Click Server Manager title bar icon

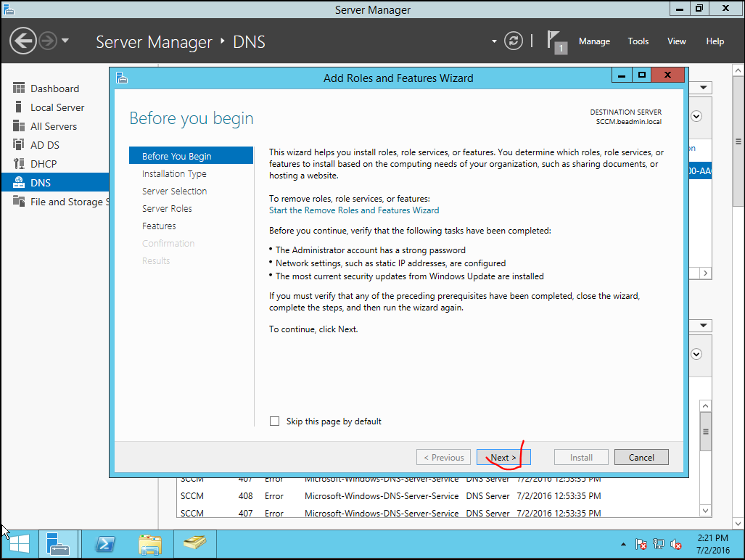point(9,9)
